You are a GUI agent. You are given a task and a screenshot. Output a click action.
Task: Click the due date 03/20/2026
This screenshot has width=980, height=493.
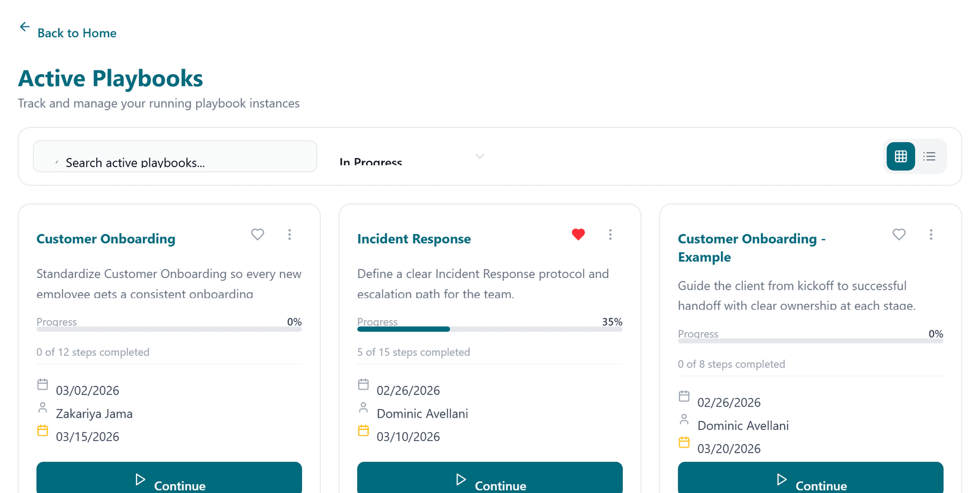(729, 449)
